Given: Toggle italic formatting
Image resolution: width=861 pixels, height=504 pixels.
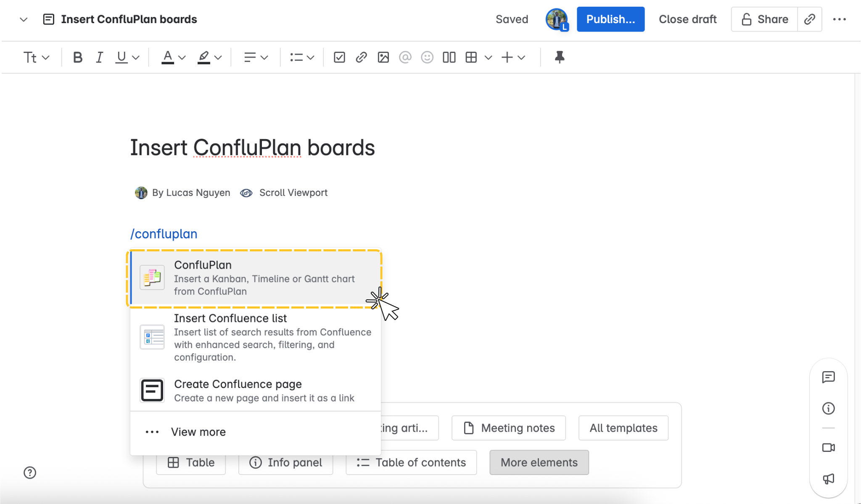Looking at the screenshot, I should pos(99,57).
